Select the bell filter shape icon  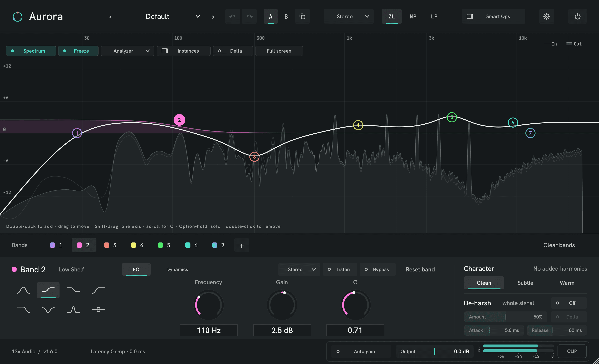pyautogui.click(x=23, y=290)
